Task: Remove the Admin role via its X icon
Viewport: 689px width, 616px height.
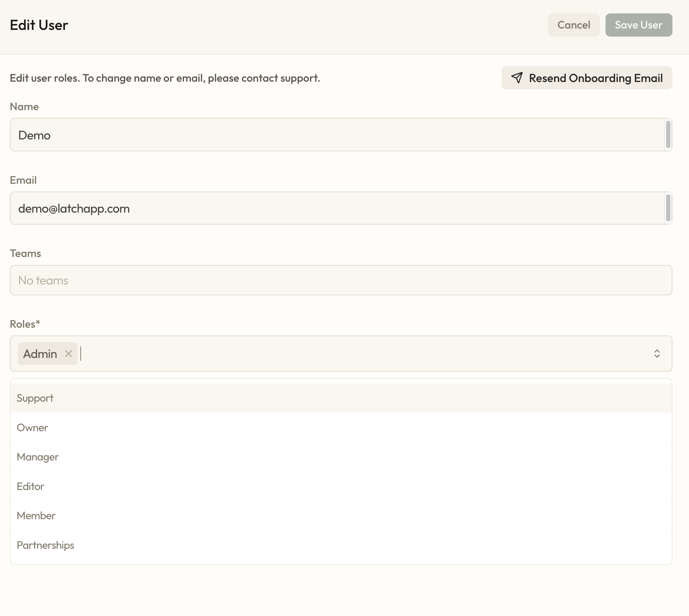Action: [x=69, y=354]
